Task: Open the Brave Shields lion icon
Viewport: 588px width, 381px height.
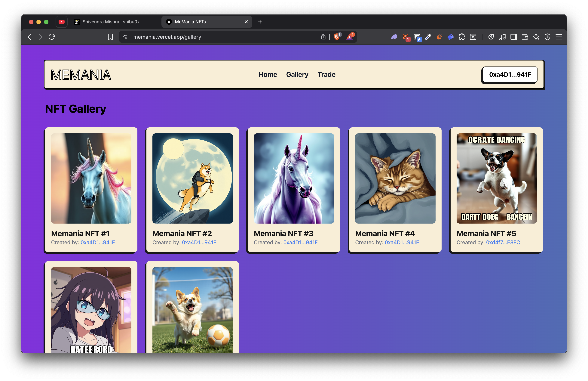Action: [x=336, y=37]
